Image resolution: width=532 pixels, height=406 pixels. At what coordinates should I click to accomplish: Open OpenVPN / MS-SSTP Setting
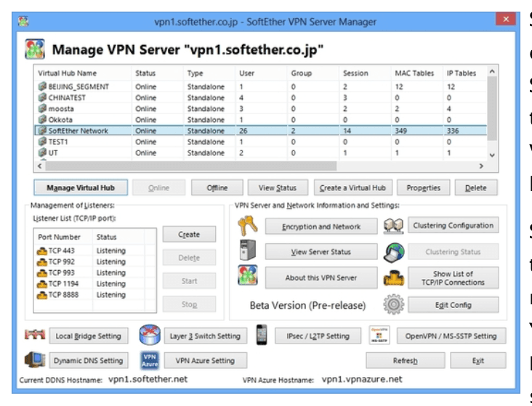tap(451, 336)
